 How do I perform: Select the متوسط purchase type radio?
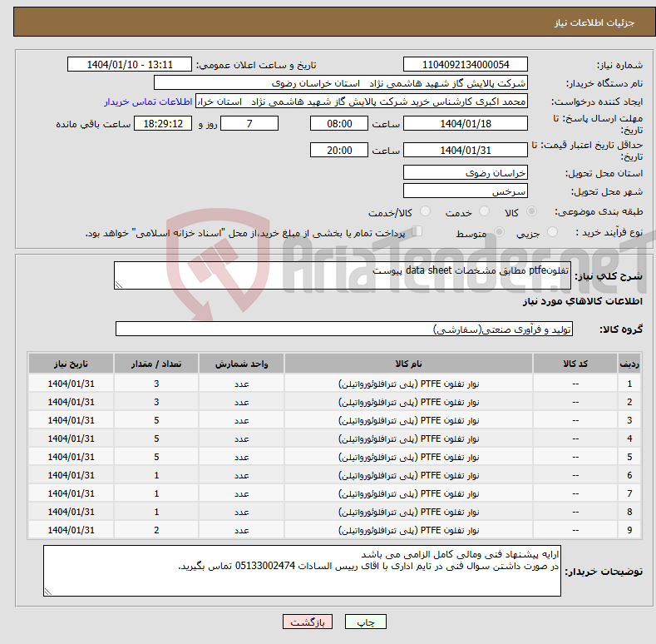[x=499, y=231]
